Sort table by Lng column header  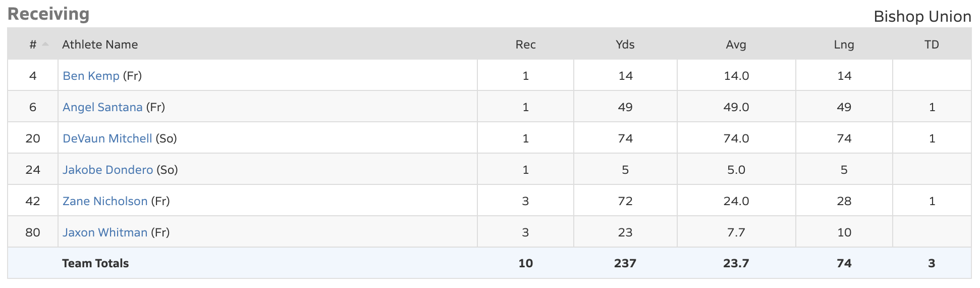[844, 44]
